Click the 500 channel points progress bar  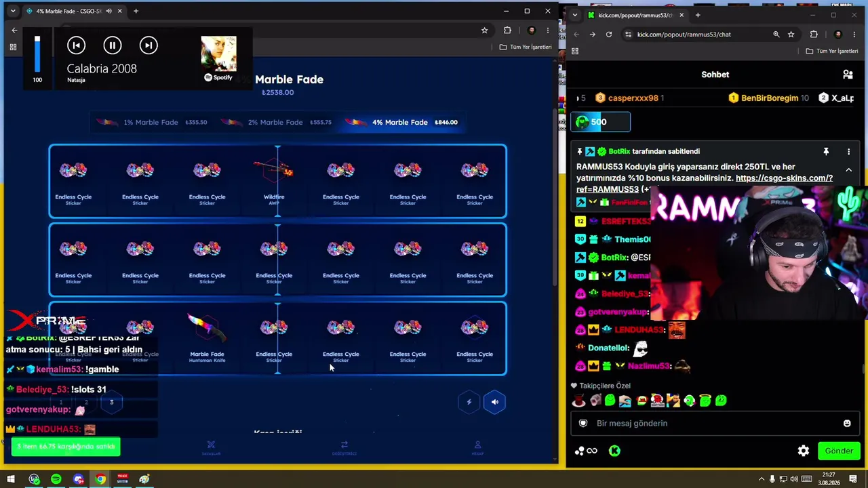[x=601, y=122]
